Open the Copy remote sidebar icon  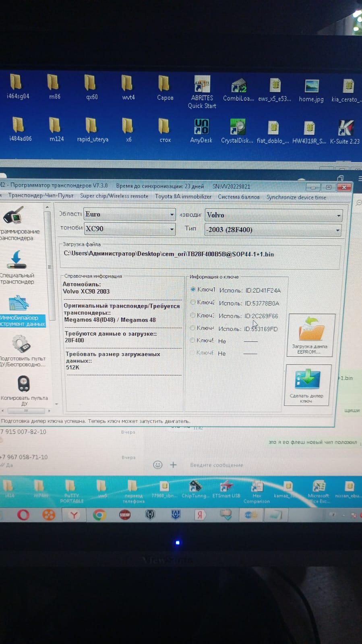(x=24, y=383)
